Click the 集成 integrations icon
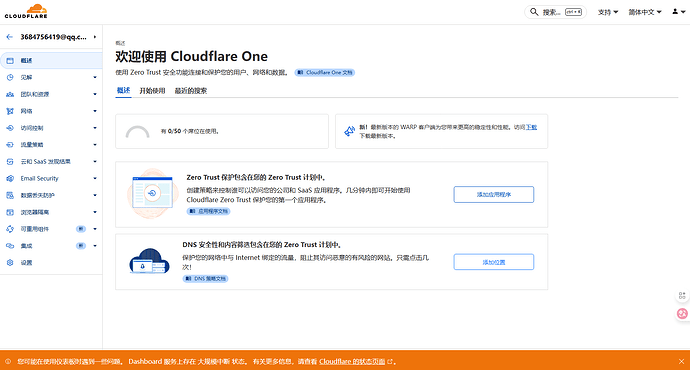Image resolution: width=690 pixels, height=370 pixels. (x=10, y=246)
